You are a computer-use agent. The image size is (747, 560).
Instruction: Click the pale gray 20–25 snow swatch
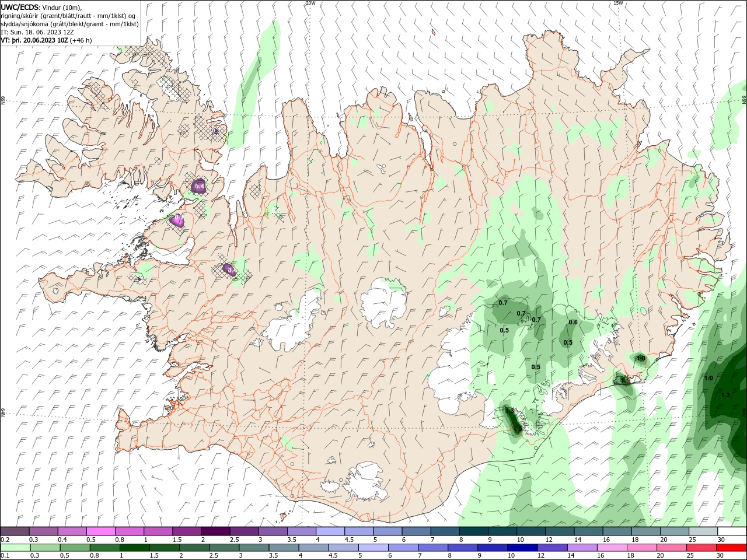pyautogui.click(x=703, y=531)
